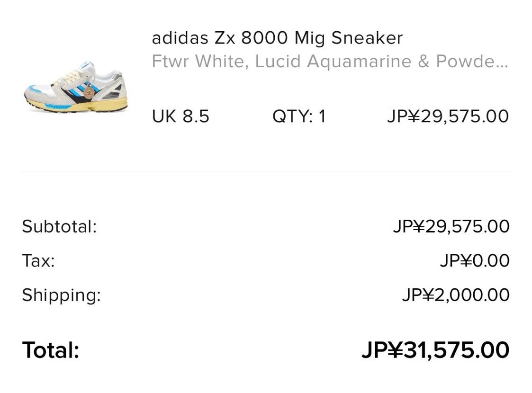Select the UK 8.5 size label

click(x=180, y=116)
